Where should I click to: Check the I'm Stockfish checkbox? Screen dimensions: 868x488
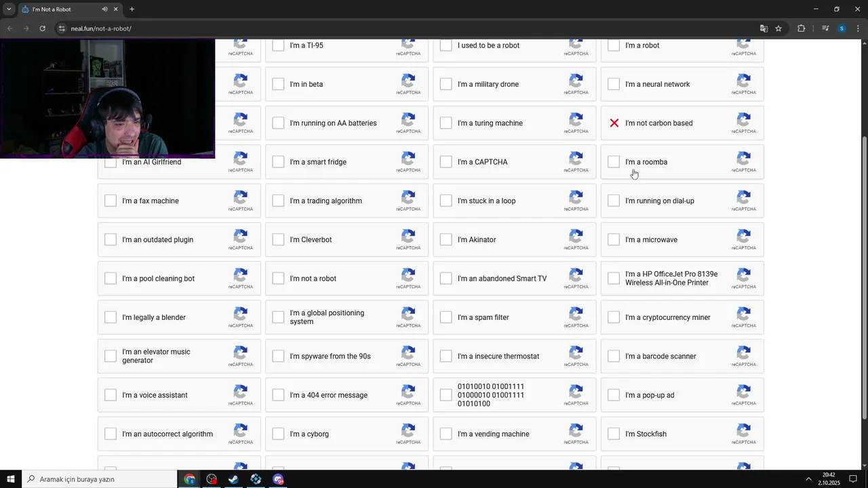point(614,434)
